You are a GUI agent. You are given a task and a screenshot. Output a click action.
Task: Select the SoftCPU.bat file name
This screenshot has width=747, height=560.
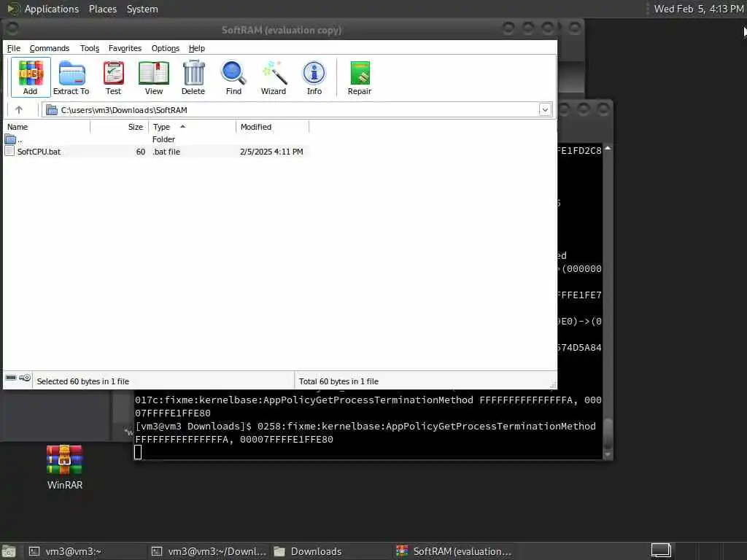[39, 152]
